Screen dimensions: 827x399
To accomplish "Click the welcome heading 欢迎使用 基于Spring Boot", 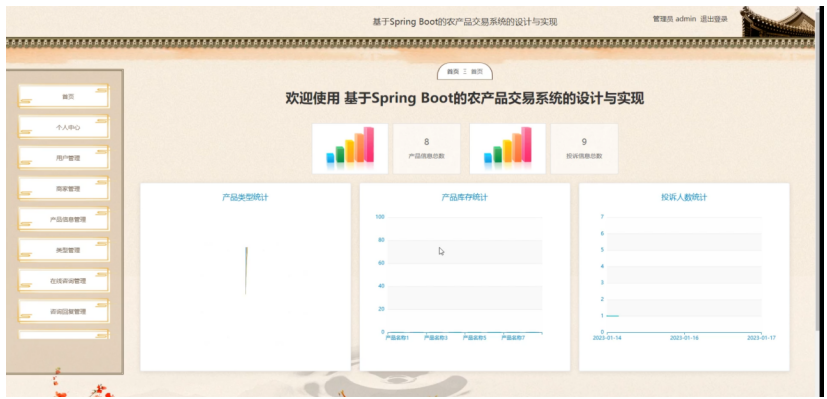I will [x=465, y=99].
